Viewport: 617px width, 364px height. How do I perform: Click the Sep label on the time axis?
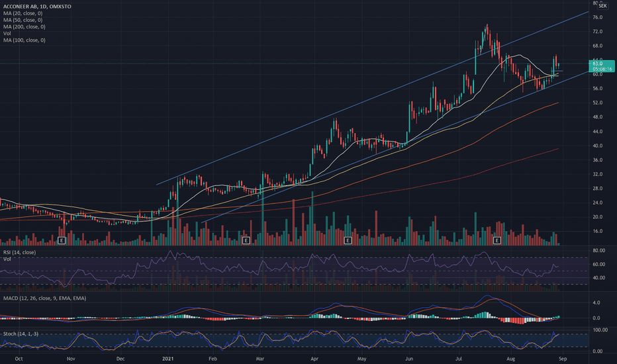point(563,359)
